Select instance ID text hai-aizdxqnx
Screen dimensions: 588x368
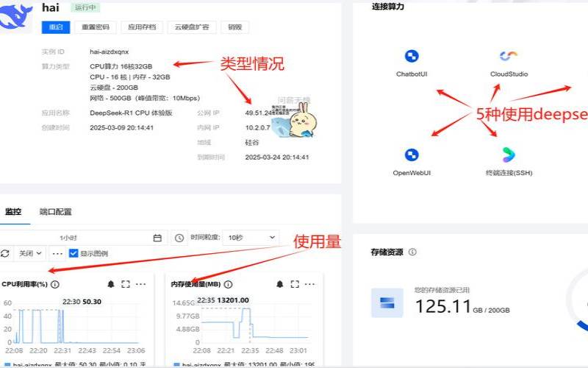coord(109,52)
